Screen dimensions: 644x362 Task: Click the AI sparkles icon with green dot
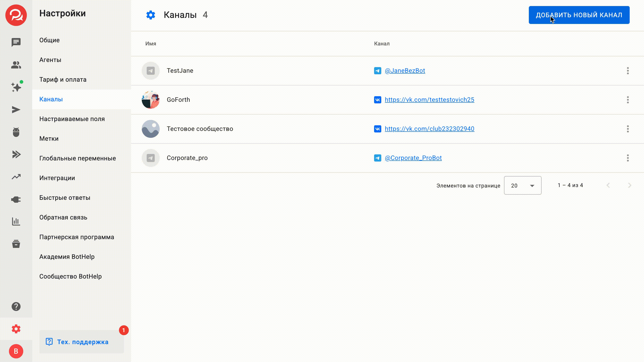tap(17, 87)
